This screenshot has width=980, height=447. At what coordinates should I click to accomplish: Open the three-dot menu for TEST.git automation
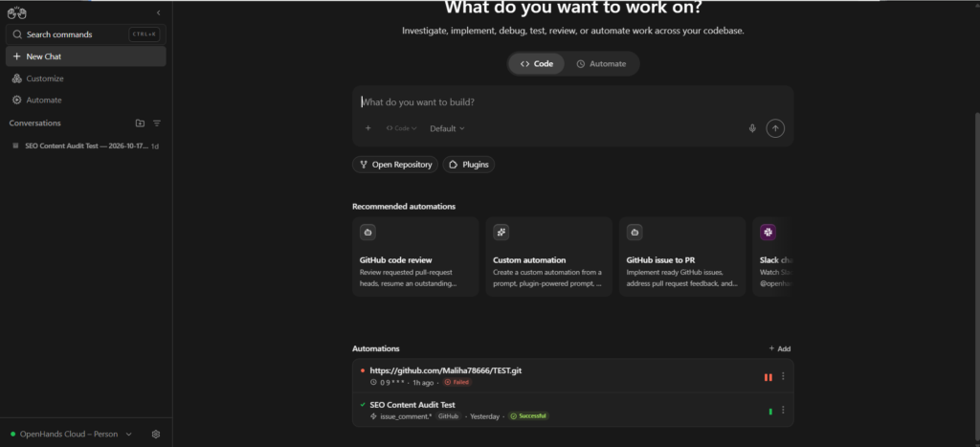click(783, 376)
